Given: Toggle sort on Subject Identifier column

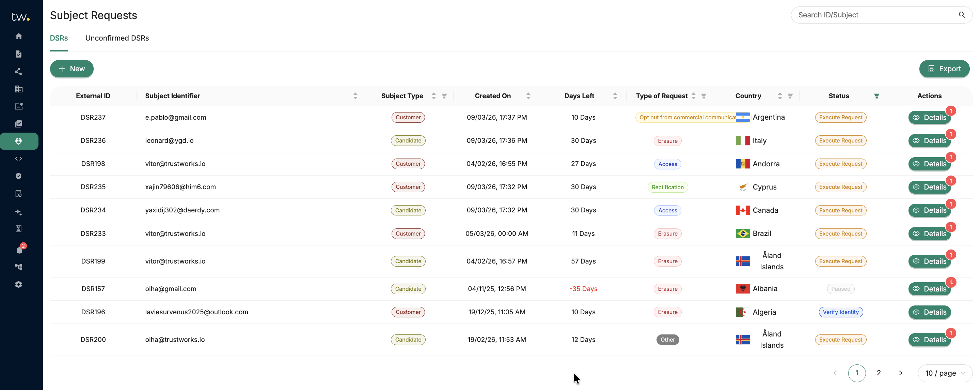Looking at the screenshot, I should 355,96.
